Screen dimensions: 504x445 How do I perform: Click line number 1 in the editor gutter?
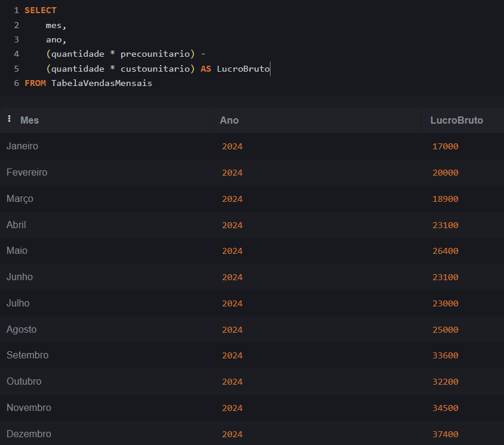[16, 11]
